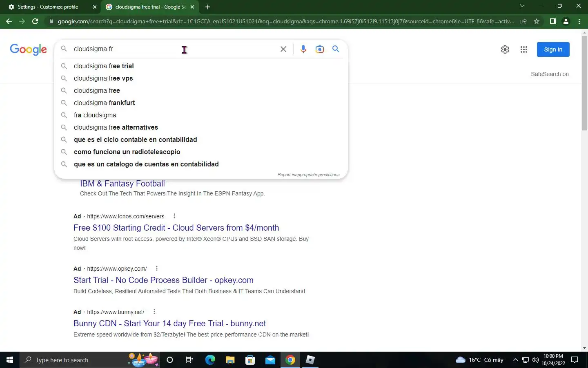Image resolution: width=588 pixels, height=368 pixels.
Task: Open Microsoft Store from taskbar
Action: pos(250,360)
